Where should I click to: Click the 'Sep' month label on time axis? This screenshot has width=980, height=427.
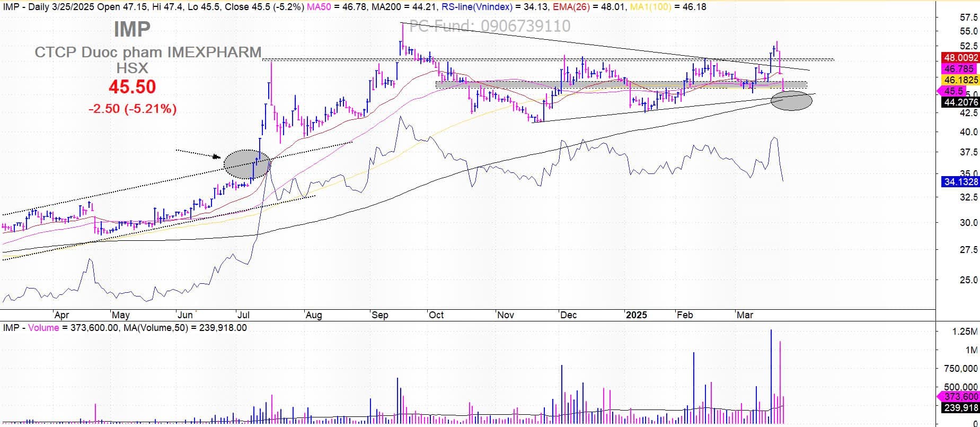coord(380,315)
